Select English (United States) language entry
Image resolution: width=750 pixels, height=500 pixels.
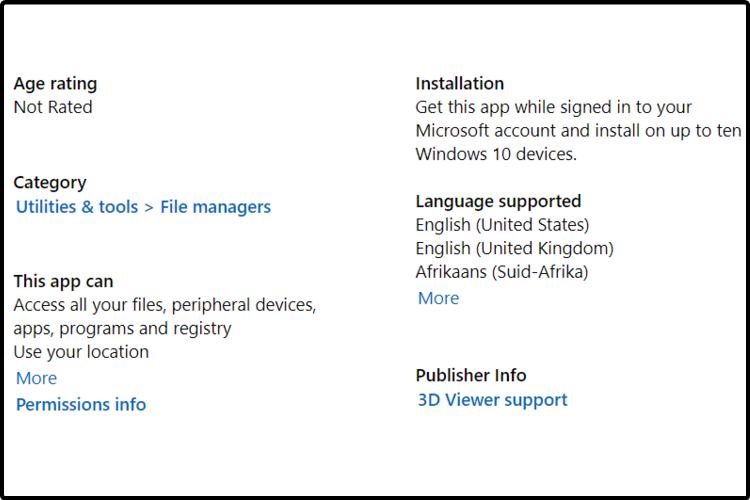tap(502, 225)
